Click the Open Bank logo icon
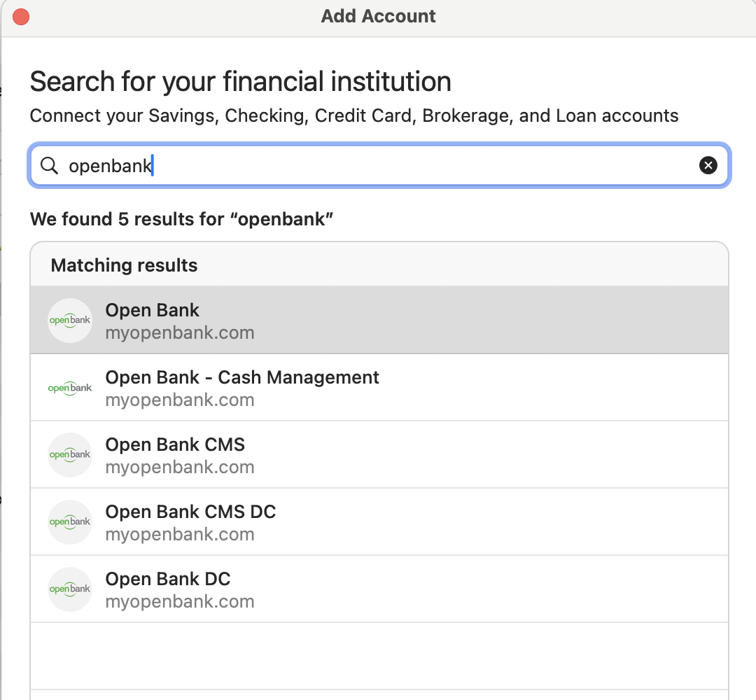The height and width of the screenshot is (700, 756). 70,321
